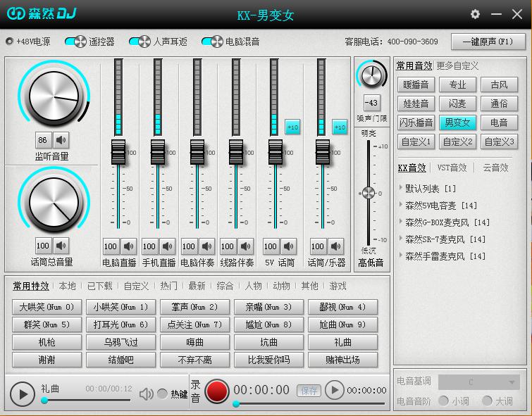532x416 pixels.
Task: Play the 礼曲 sound effect track
Action: click(x=23, y=394)
